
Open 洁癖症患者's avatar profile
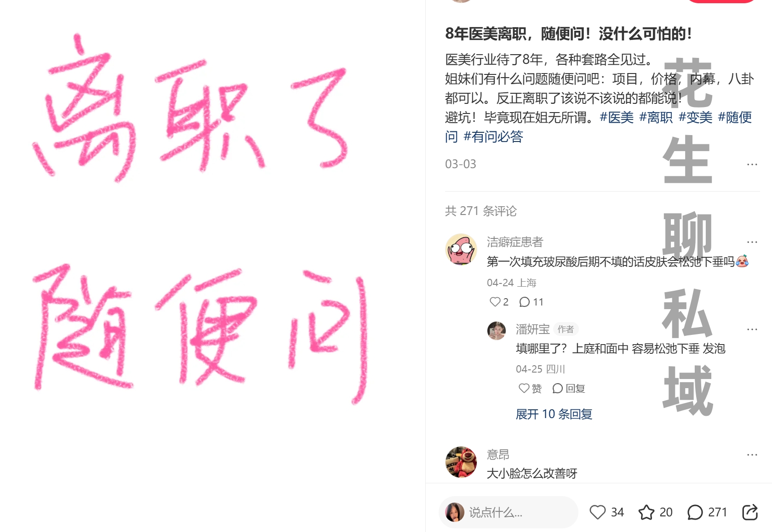click(461, 249)
